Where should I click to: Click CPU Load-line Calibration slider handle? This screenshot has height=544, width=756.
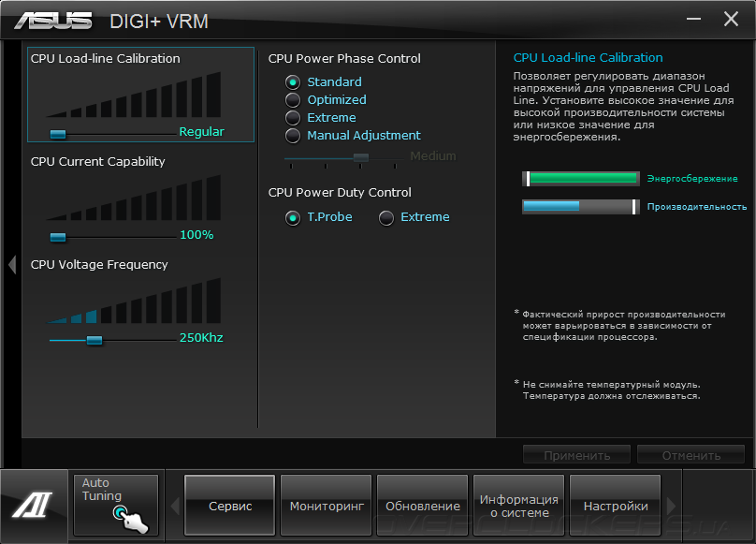click(58, 134)
